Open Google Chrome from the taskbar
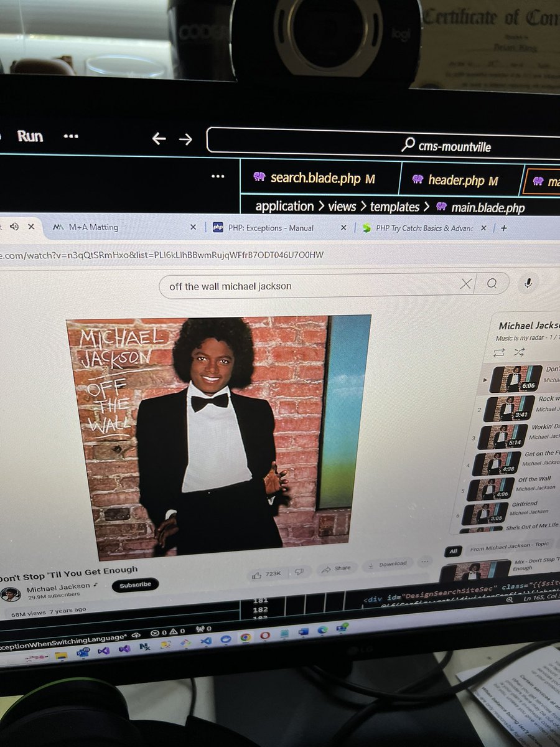The height and width of the screenshot is (747, 560). 246,638
